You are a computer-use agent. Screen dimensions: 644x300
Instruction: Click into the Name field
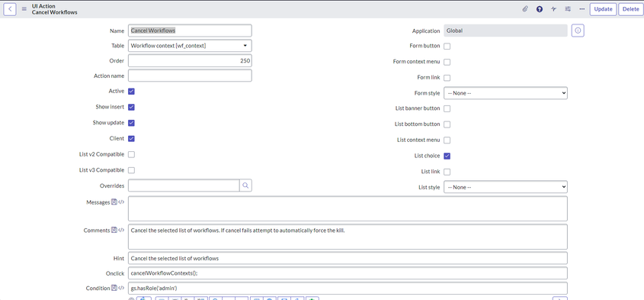pos(190,31)
